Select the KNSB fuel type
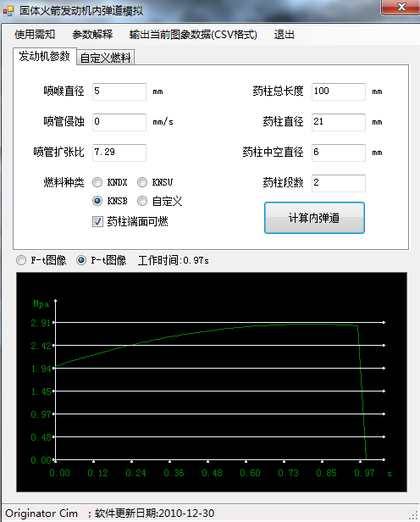This screenshot has height=522, width=420. [x=97, y=201]
